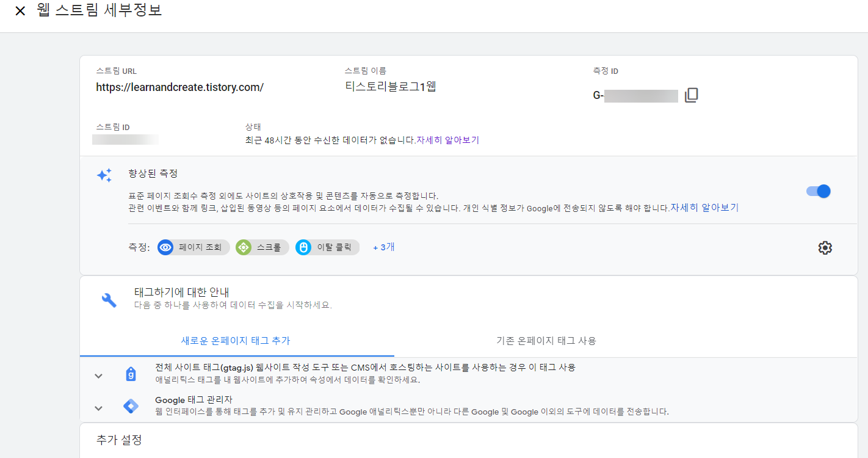This screenshot has width=868, height=458.
Task: Click the 페이지 조회 eye icon chip
Action: (x=193, y=247)
